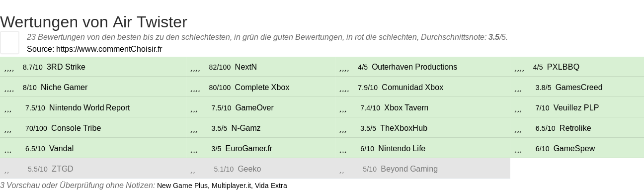Open the Nintendo Life review entry
Viewport: 644px width, 191px height.
[402, 149]
